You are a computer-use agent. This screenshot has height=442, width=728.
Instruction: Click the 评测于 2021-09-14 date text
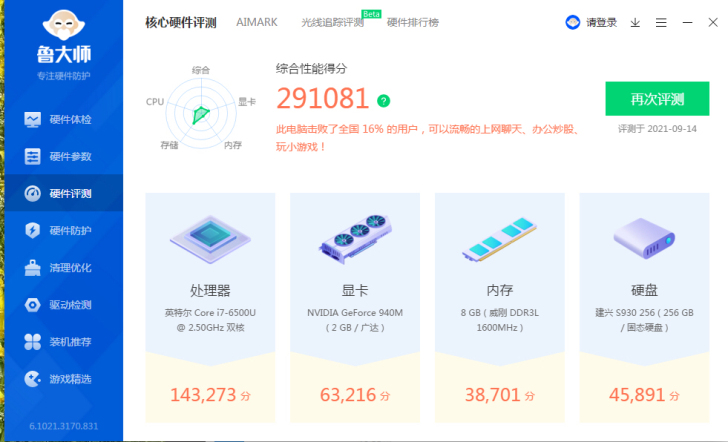click(x=657, y=129)
